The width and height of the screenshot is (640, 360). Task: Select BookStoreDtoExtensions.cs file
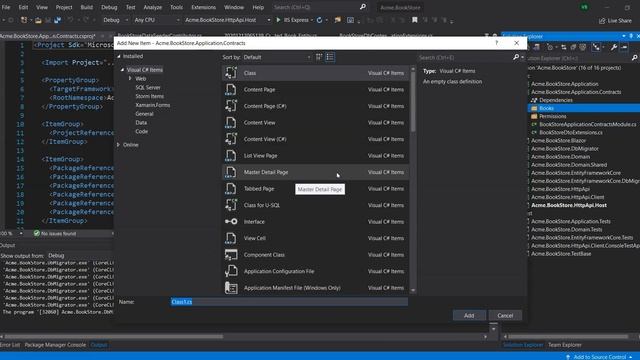click(570, 133)
